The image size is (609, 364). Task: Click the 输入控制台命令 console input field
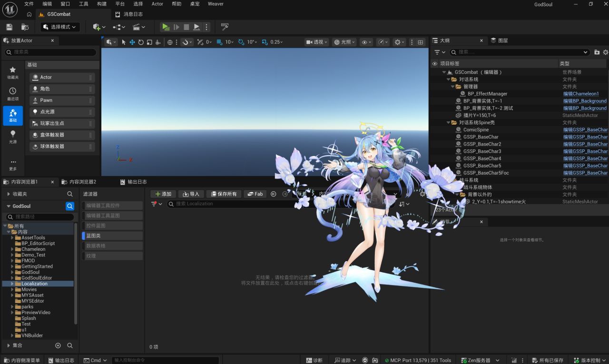[166, 360]
